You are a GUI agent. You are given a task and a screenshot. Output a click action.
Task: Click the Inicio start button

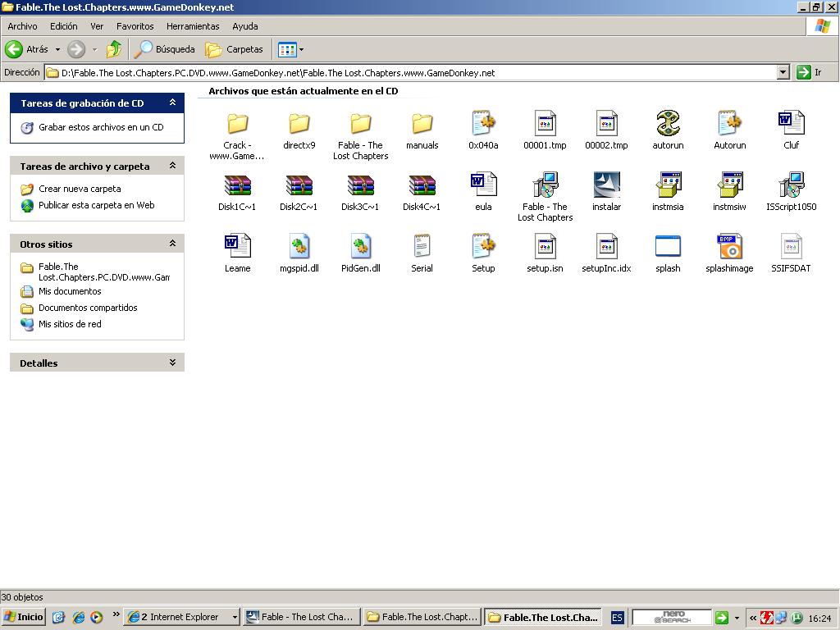point(23,617)
